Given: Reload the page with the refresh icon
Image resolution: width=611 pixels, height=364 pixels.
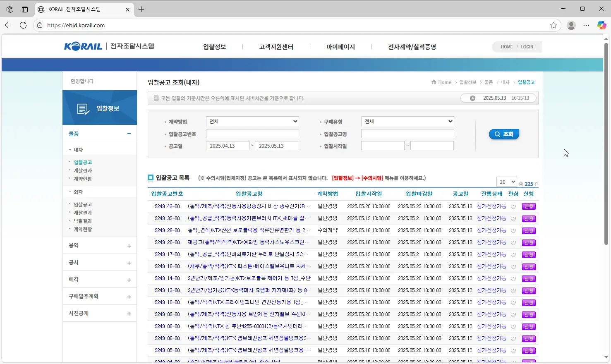Looking at the screenshot, I should [x=23, y=25].
